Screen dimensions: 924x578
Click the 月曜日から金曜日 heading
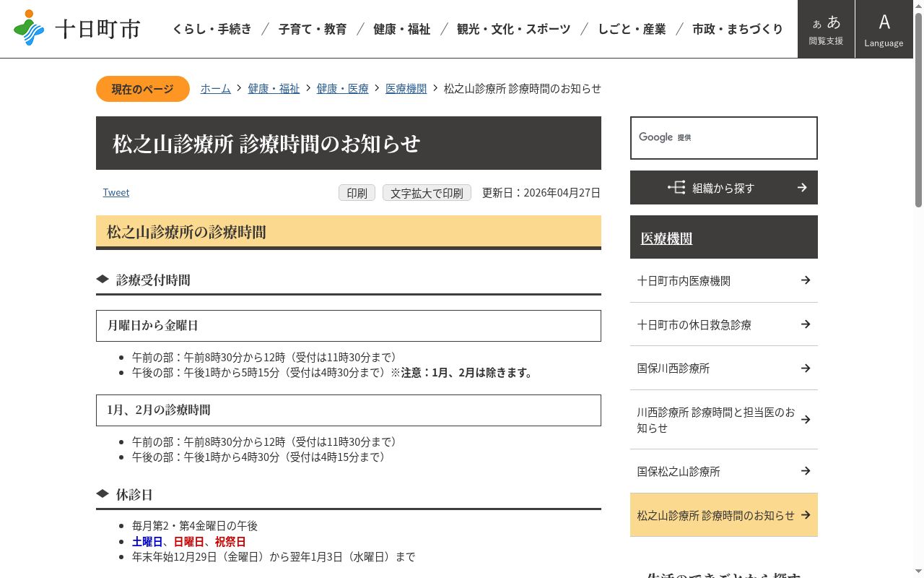click(x=349, y=326)
